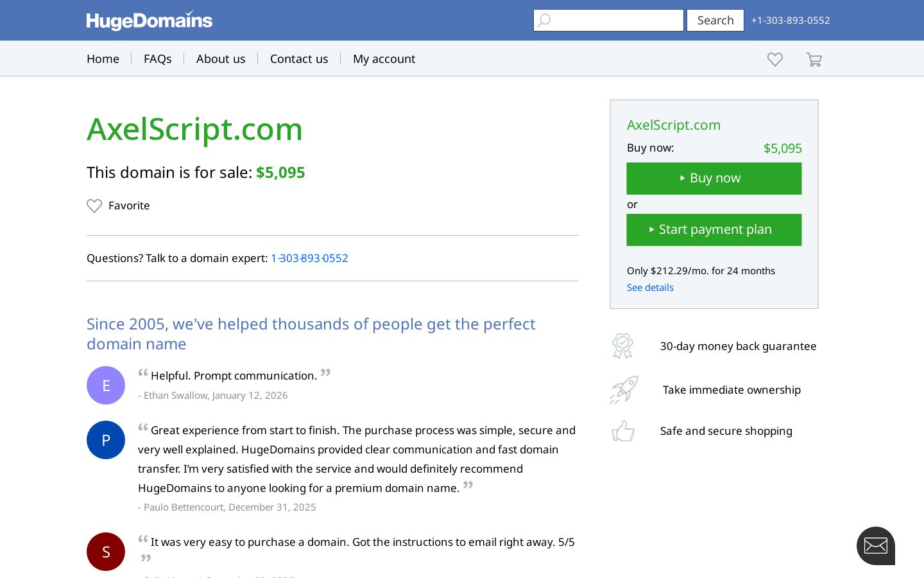Start the payment plan

(x=714, y=230)
